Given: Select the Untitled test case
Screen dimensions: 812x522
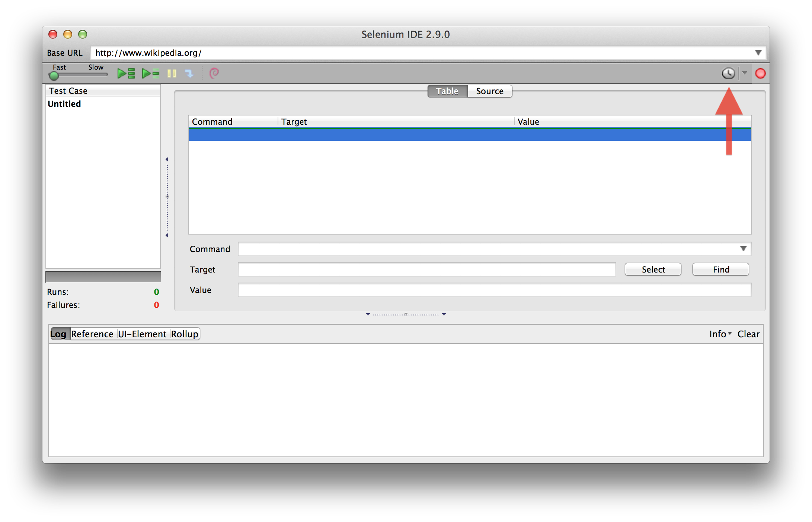Looking at the screenshot, I should tap(64, 104).
